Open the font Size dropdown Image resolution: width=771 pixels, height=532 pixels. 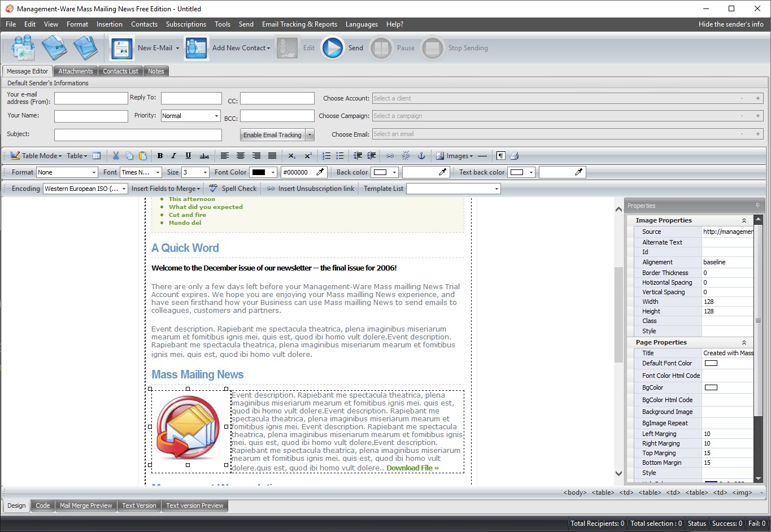195,172
